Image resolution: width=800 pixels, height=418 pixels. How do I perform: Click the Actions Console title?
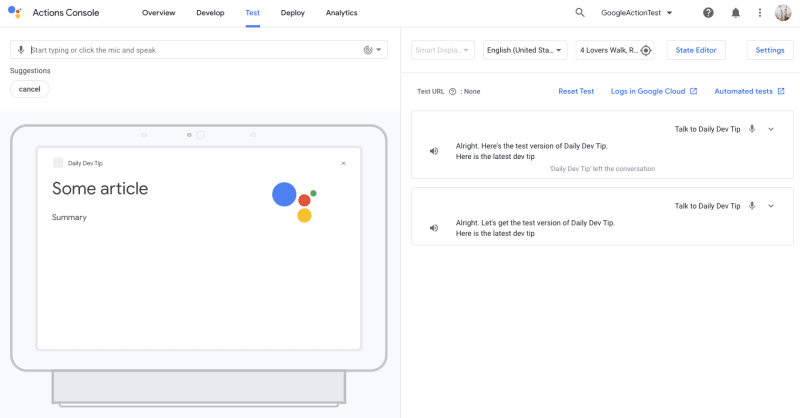[66, 13]
